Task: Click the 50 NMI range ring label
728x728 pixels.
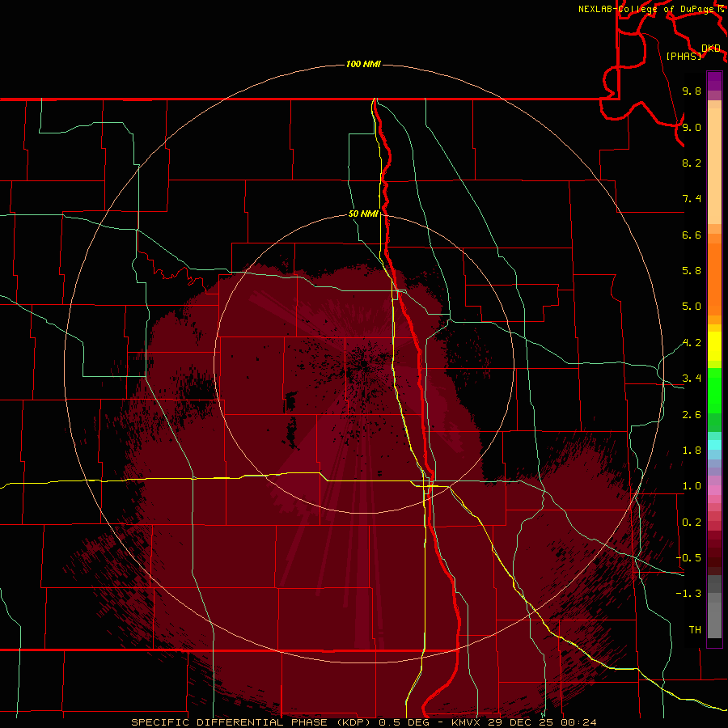Action: (x=363, y=214)
